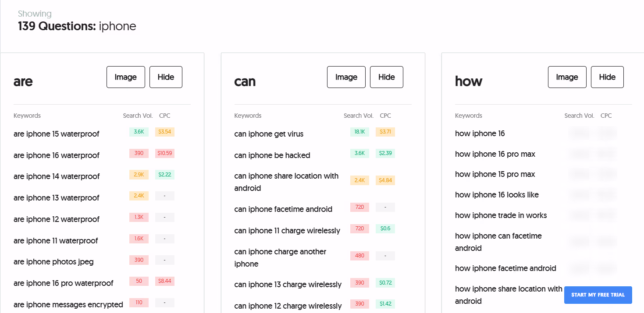The height and width of the screenshot is (313, 644).
Task: Select keyword 'are iphone 12 waterproof'
Action: (x=57, y=219)
